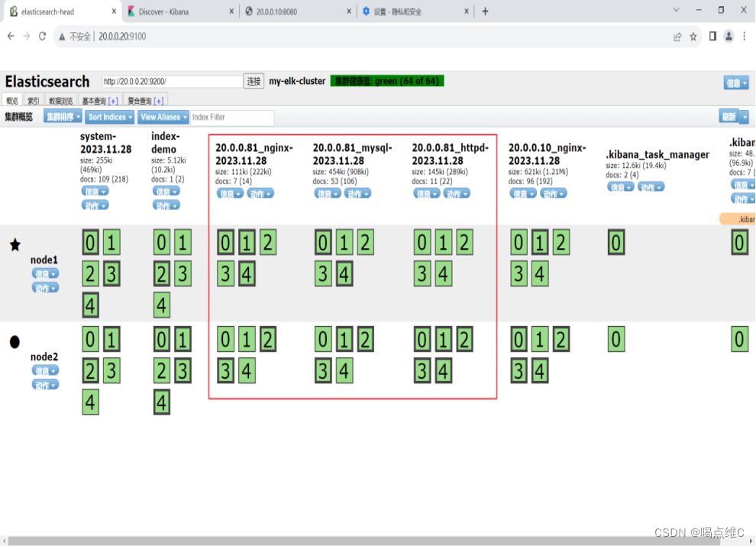The width and height of the screenshot is (756, 546).
Task: Close the Discover - Kibana tab
Action: tap(231, 11)
